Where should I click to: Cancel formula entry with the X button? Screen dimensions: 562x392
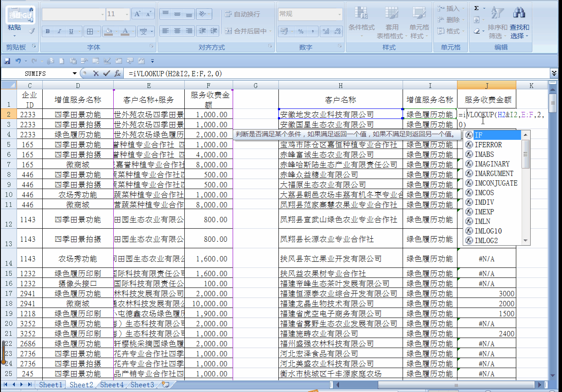click(x=97, y=73)
